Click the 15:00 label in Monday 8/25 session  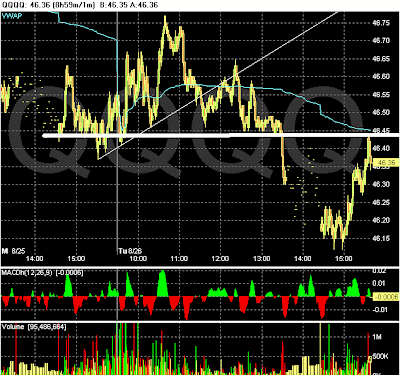[x=76, y=259]
